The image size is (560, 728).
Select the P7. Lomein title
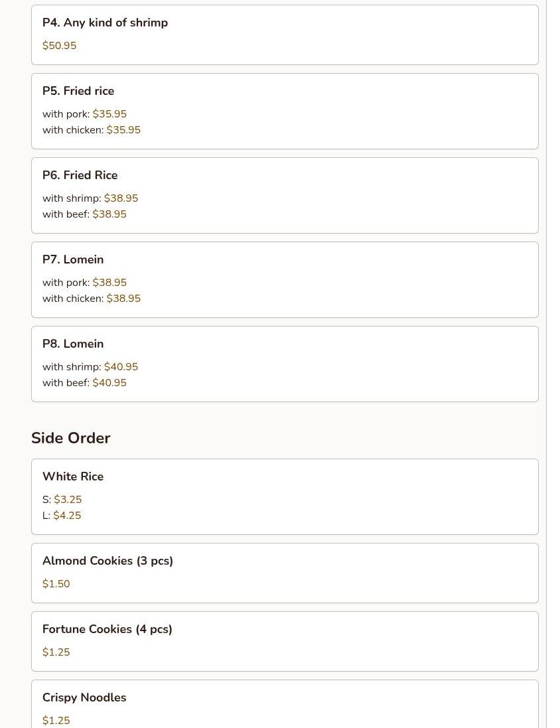[73, 259]
